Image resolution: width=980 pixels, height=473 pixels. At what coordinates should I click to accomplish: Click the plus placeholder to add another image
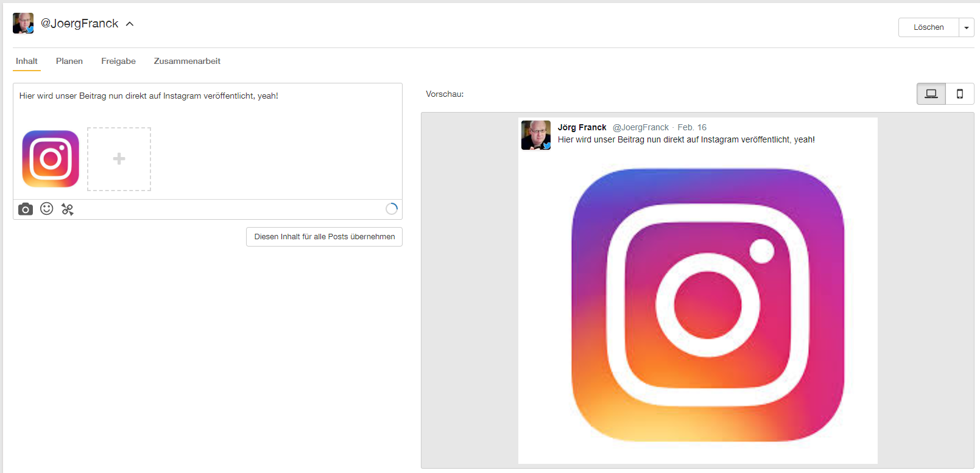[119, 159]
